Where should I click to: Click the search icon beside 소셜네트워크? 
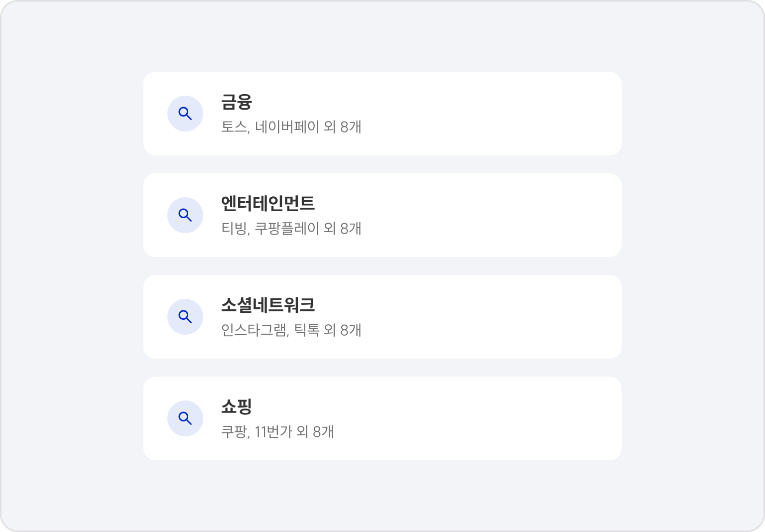click(185, 317)
